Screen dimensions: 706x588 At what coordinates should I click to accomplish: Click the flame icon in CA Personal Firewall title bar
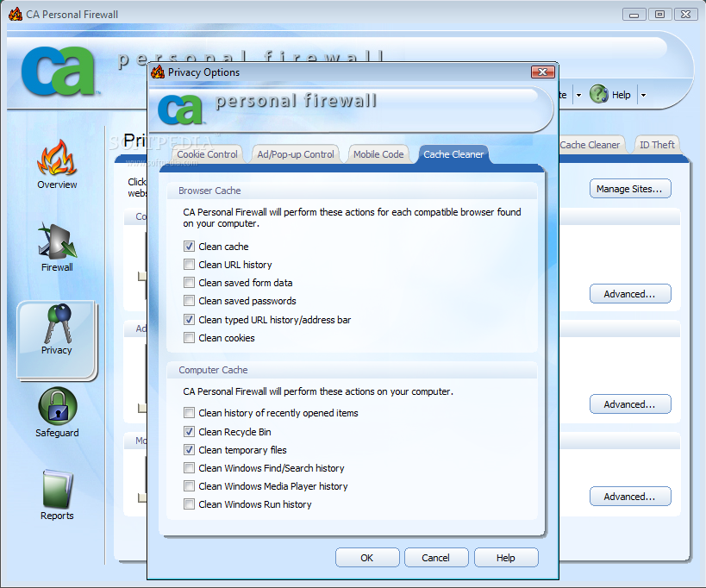16,14
